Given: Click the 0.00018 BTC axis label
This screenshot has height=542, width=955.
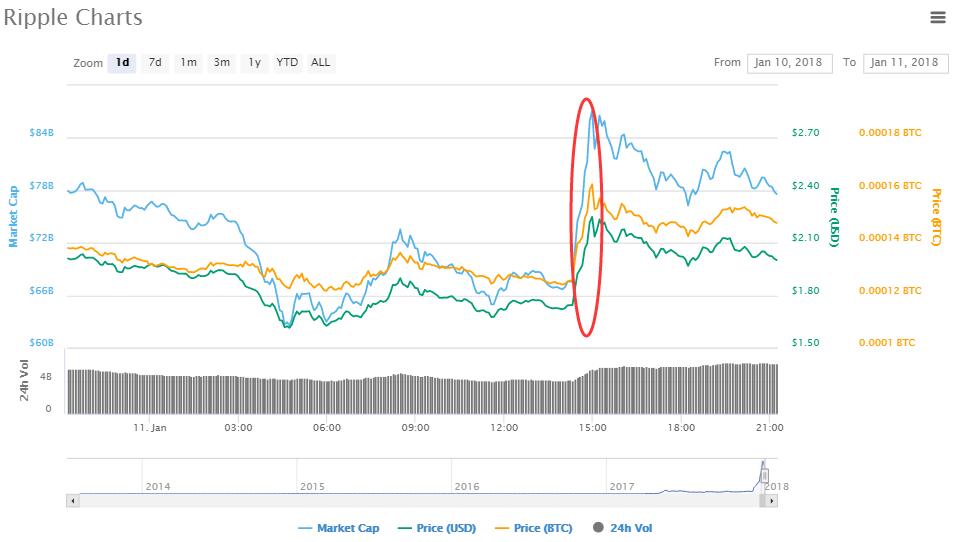Looking at the screenshot, I should point(890,133).
